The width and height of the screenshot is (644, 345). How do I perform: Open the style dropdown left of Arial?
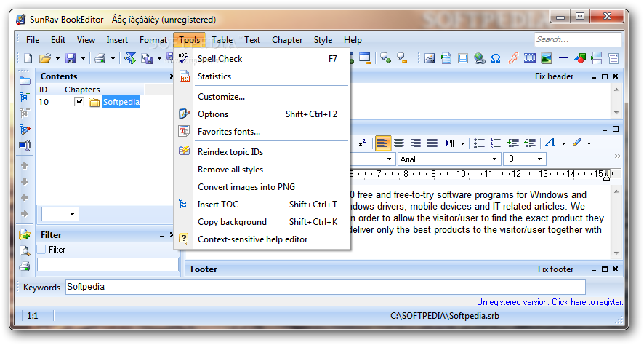tap(389, 159)
